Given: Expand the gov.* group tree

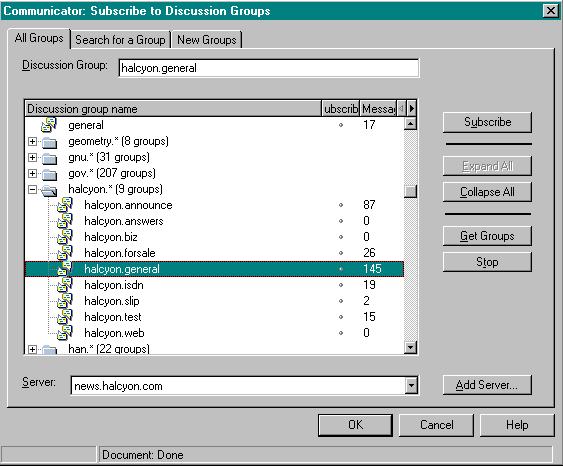Looking at the screenshot, I should [32, 173].
